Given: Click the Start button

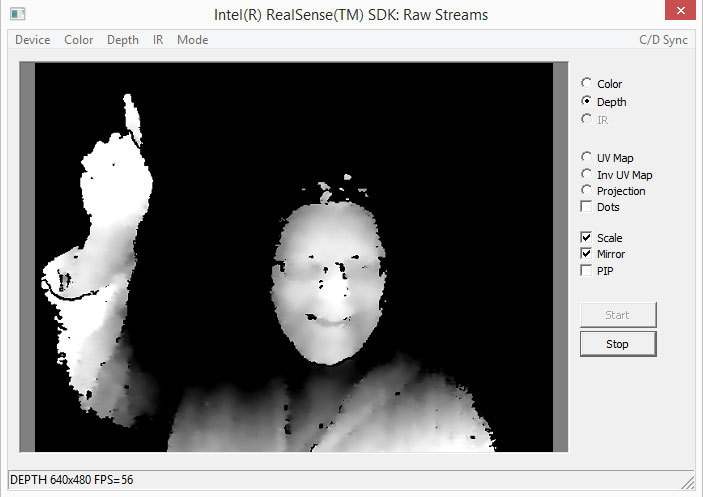Looking at the screenshot, I should [x=618, y=315].
